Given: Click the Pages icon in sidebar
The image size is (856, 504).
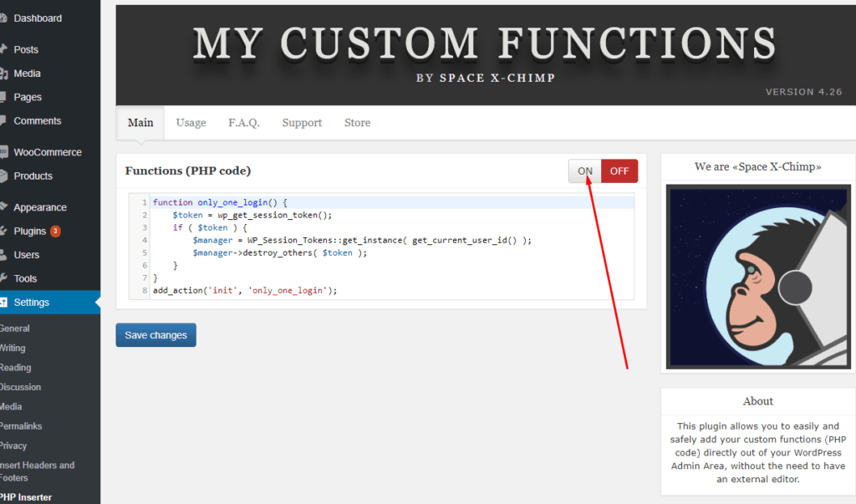Looking at the screenshot, I should pos(4,97).
